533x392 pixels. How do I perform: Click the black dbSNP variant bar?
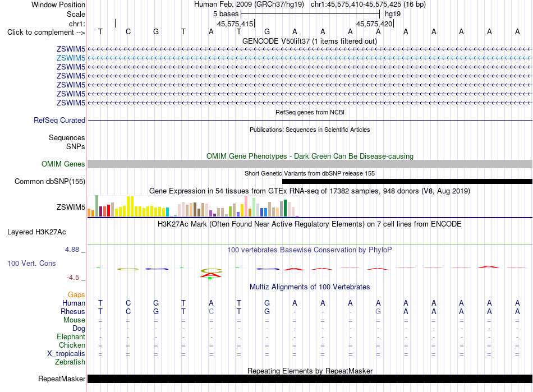click(407, 181)
